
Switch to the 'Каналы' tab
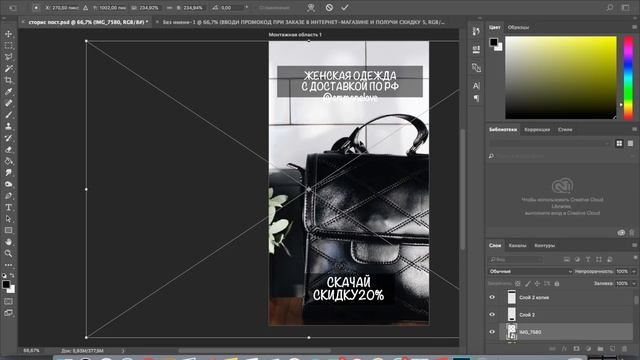[x=518, y=246]
